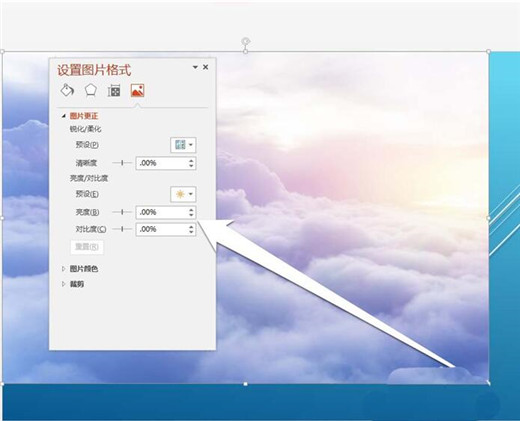This screenshot has width=520, height=421.
Task: Click the 清晰度 slider
Action: tap(122, 163)
